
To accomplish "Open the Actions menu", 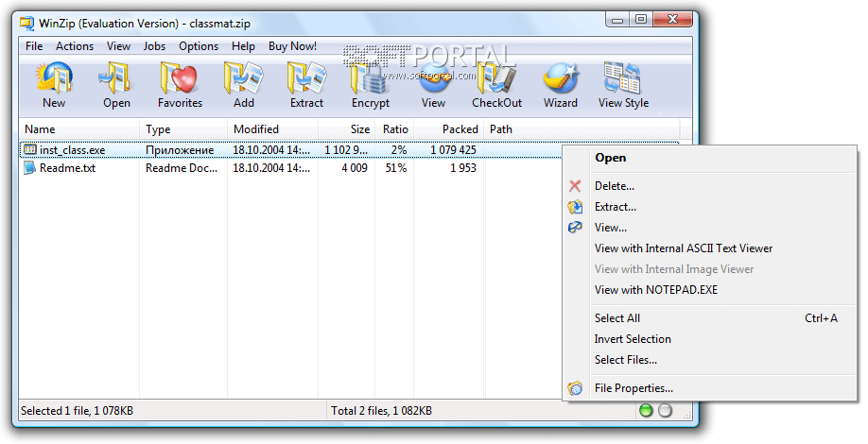I will point(75,46).
